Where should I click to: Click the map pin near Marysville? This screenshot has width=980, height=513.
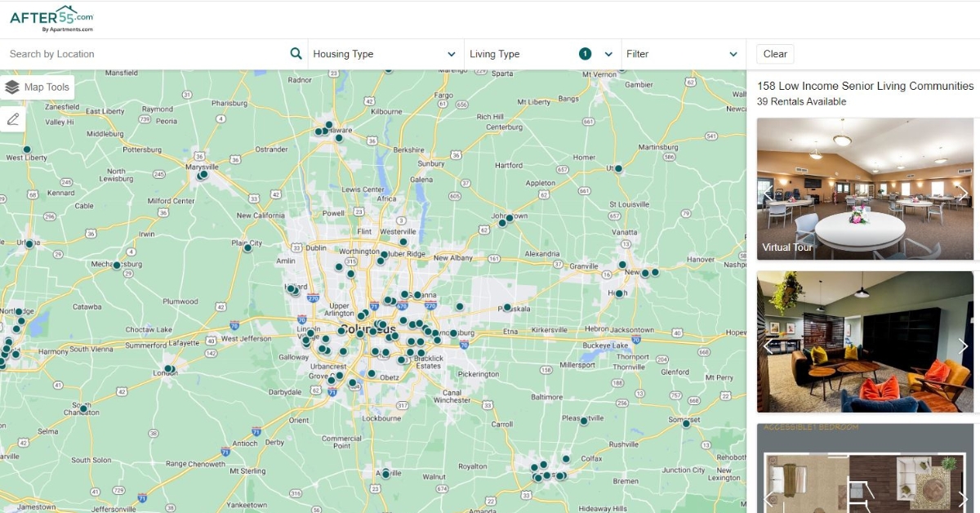(x=203, y=174)
